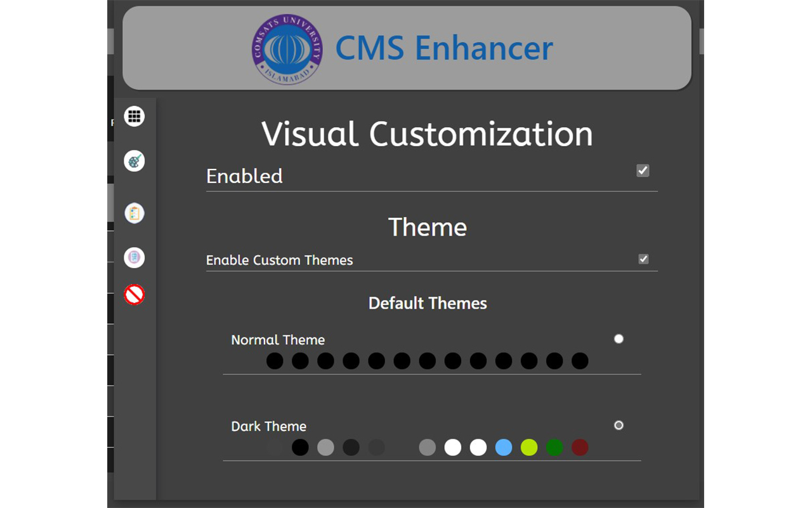Select the Dark Theme radio button
The width and height of the screenshot is (812, 508).
[x=619, y=425]
